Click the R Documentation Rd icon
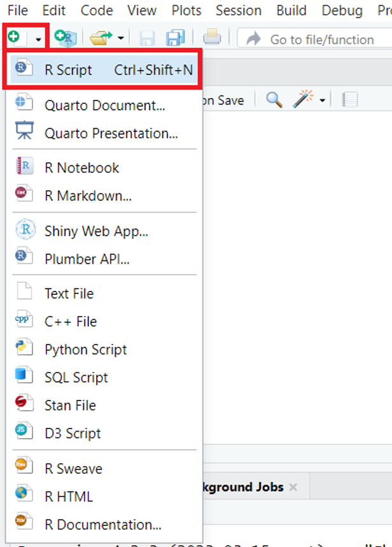Viewport: 392px width, 547px height. 24,521
